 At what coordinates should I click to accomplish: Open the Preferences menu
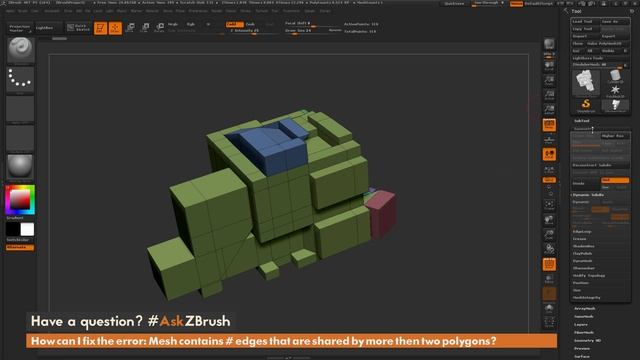(x=198, y=11)
